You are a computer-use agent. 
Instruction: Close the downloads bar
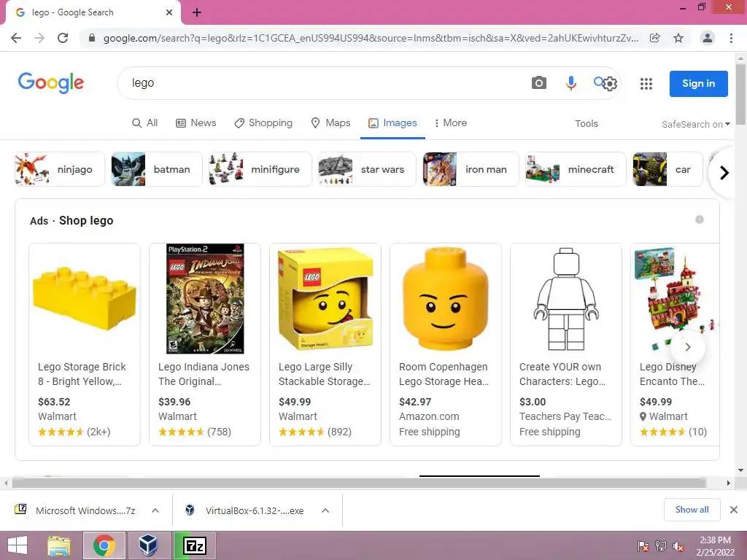click(734, 510)
